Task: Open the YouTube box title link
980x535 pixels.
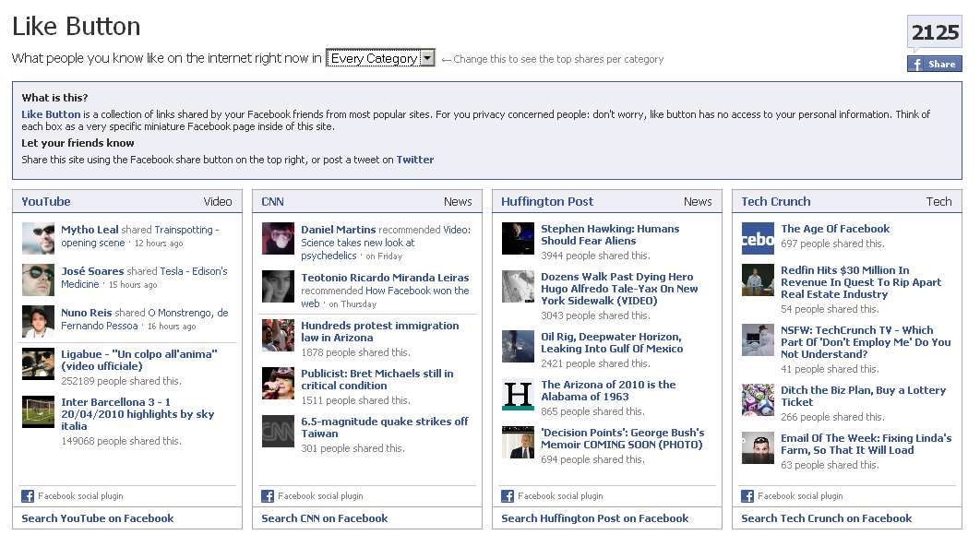Action: click(46, 201)
